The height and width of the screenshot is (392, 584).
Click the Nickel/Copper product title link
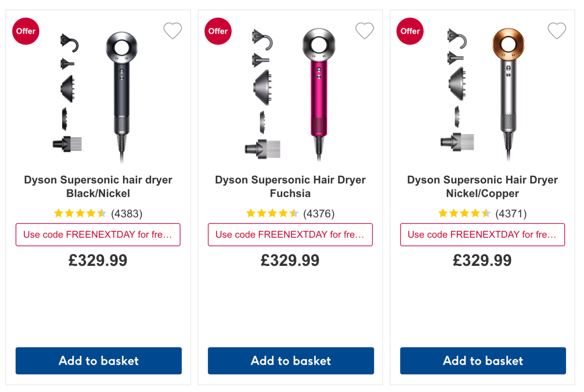point(482,186)
